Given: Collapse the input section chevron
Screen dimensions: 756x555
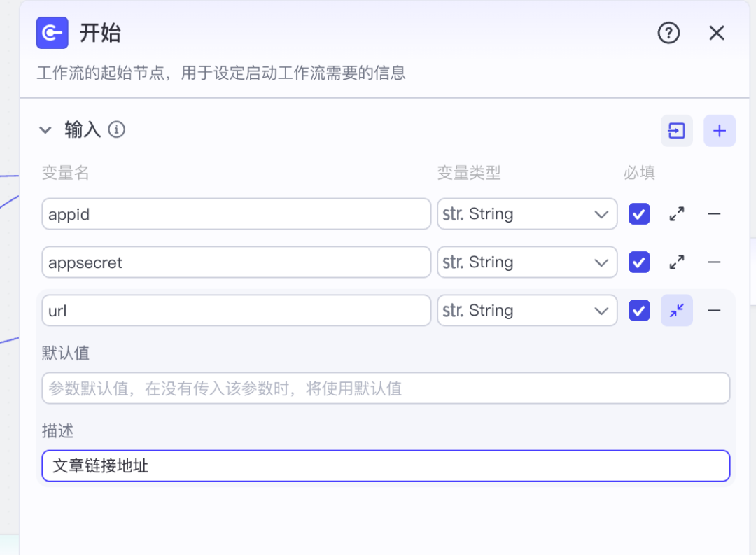Looking at the screenshot, I should 45,129.
